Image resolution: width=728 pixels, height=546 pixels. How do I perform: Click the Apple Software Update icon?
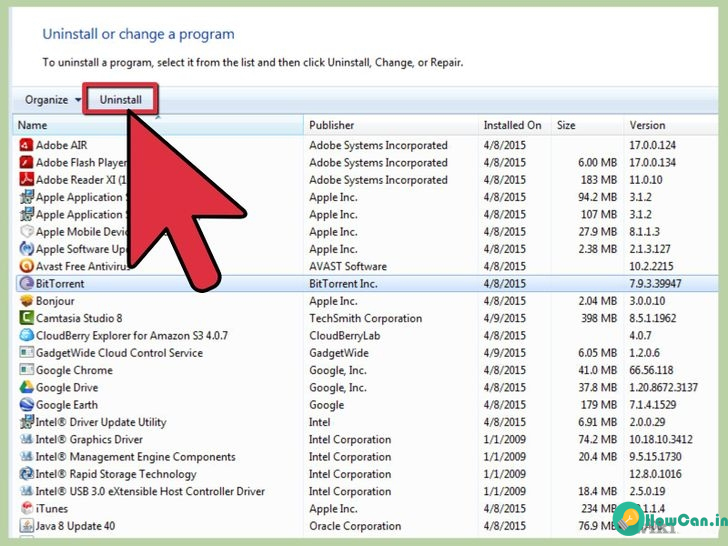[x=26, y=249]
